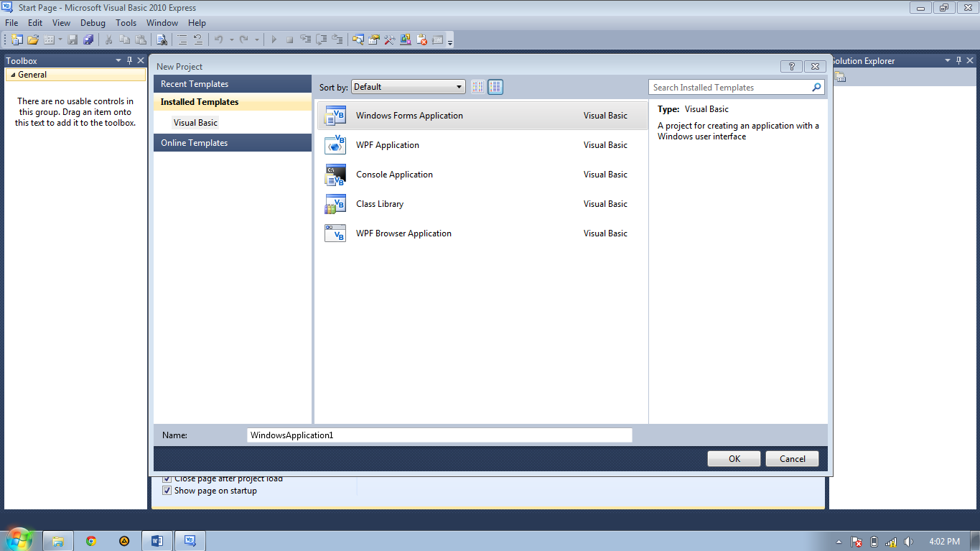
Task: Open the Debug menu
Action: 93,23
